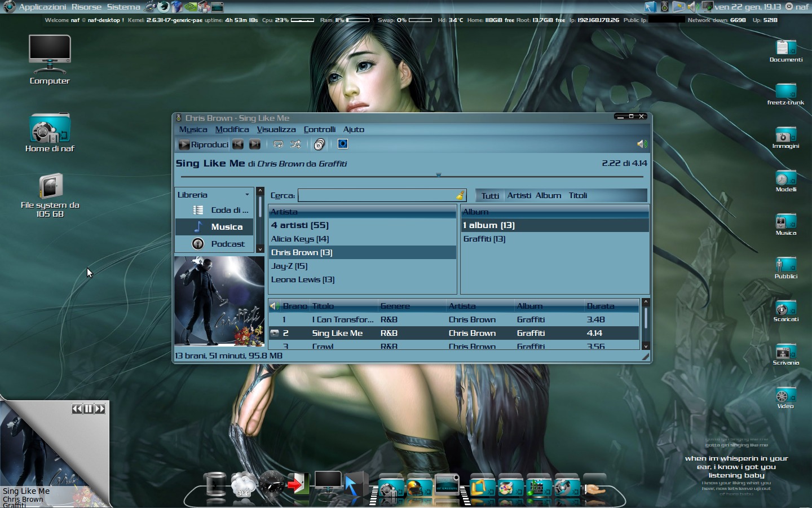Click the CD stack browse icon

coord(319,144)
